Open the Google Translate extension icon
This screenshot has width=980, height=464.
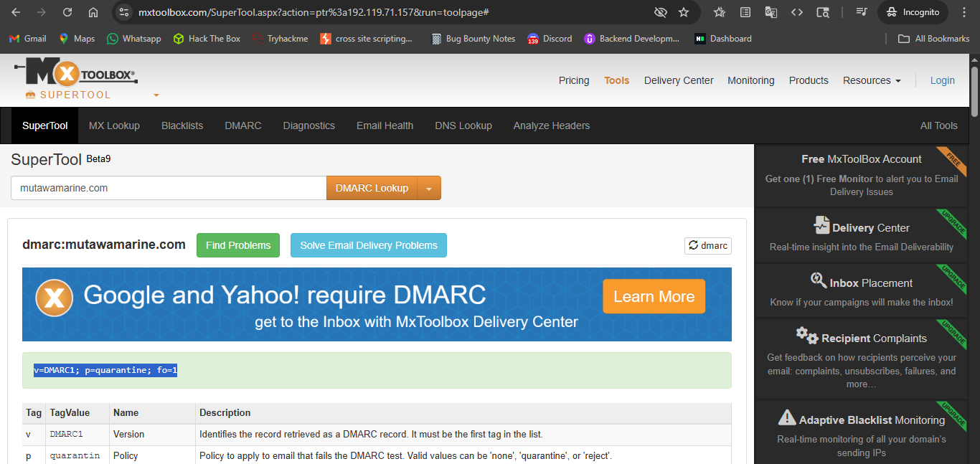click(x=771, y=12)
